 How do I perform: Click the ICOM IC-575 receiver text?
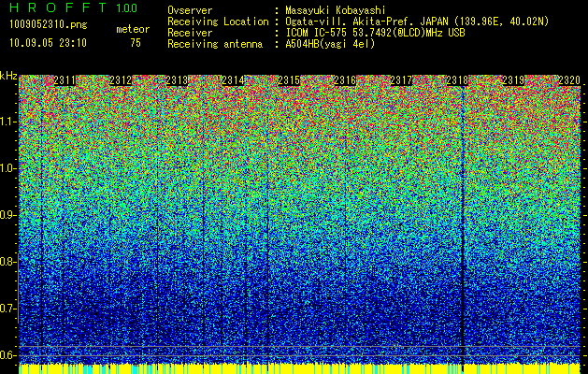[375, 33]
